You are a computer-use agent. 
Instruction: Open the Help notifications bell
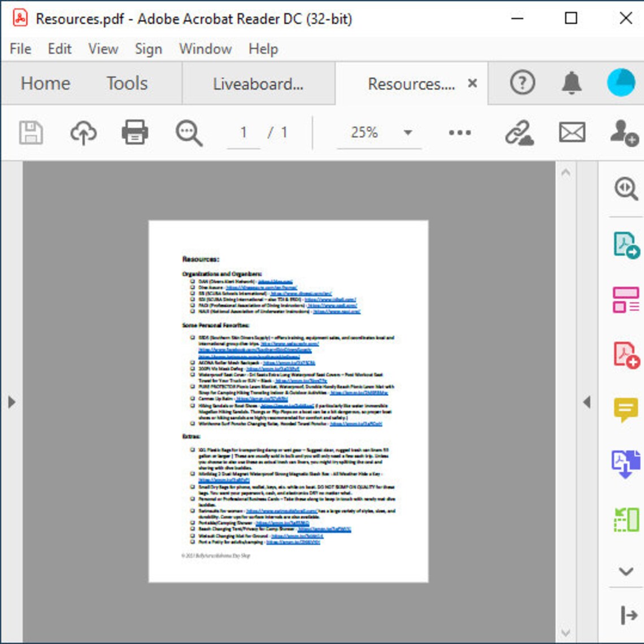pyautogui.click(x=571, y=83)
